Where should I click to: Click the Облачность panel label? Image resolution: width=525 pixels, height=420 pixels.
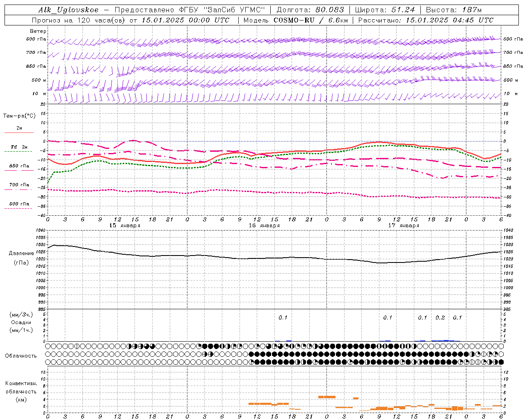(21, 356)
